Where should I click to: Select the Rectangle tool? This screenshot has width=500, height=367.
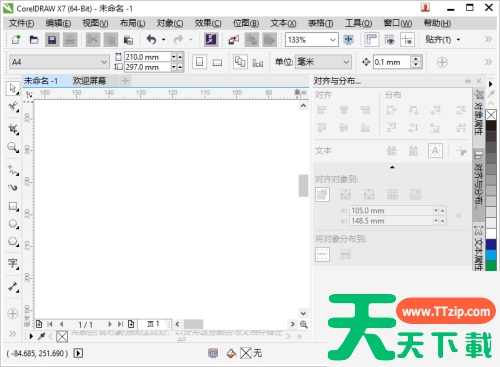(13, 206)
